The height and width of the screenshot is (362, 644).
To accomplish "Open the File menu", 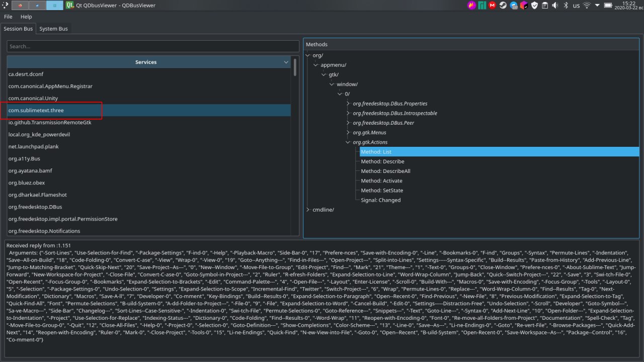I will (x=8, y=17).
